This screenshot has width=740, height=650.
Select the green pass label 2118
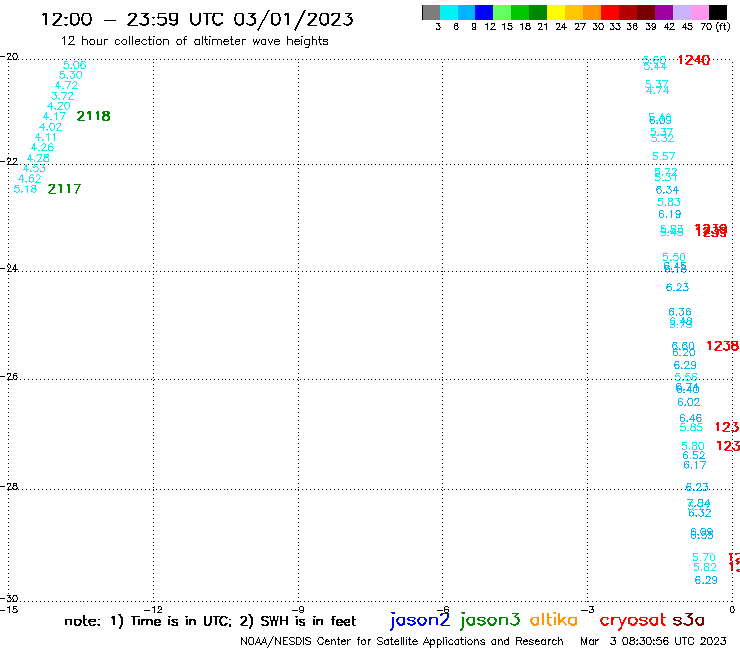[93, 116]
